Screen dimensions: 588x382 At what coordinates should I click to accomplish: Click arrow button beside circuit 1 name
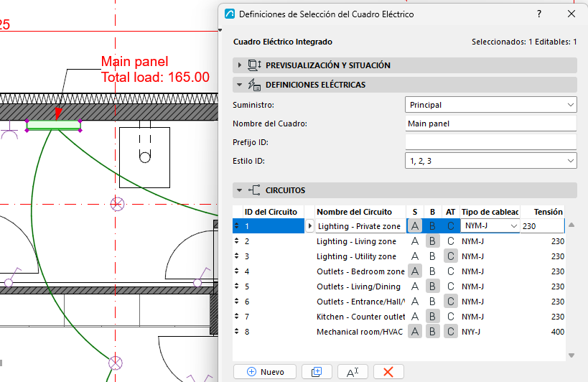[x=309, y=226]
